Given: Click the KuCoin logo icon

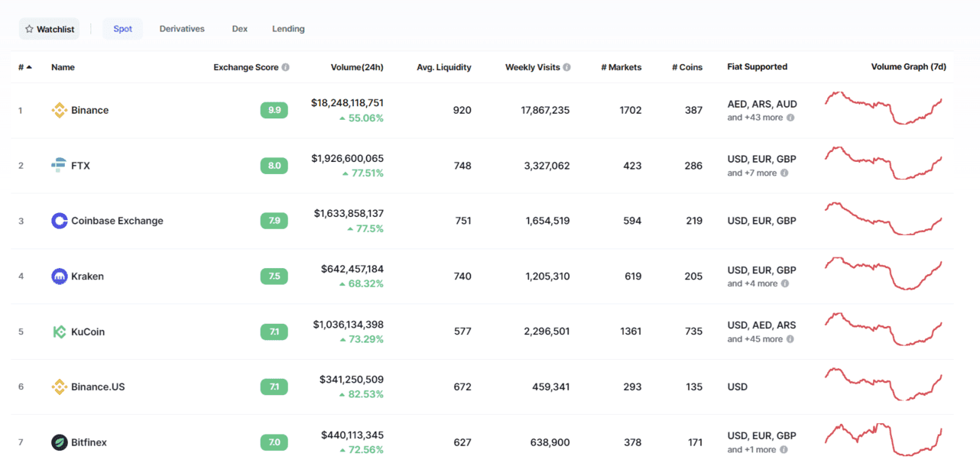Looking at the screenshot, I should (x=59, y=332).
